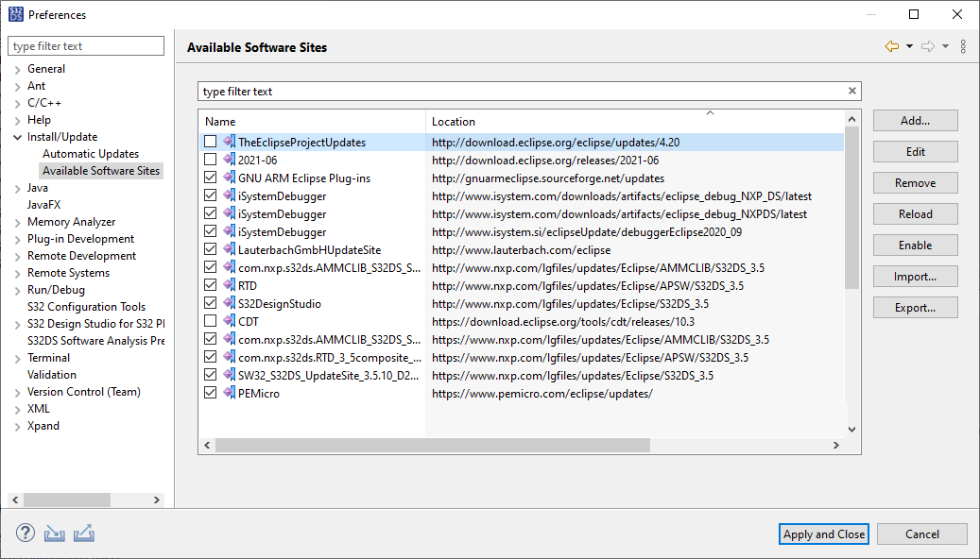
Task: Uncheck the GNU ARM Eclipse Plug-ins site
Action: click(x=210, y=178)
